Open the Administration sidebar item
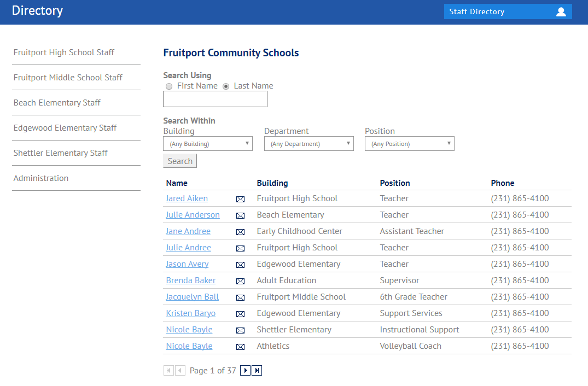The height and width of the screenshot is (386, 588). tap(41, 178)
